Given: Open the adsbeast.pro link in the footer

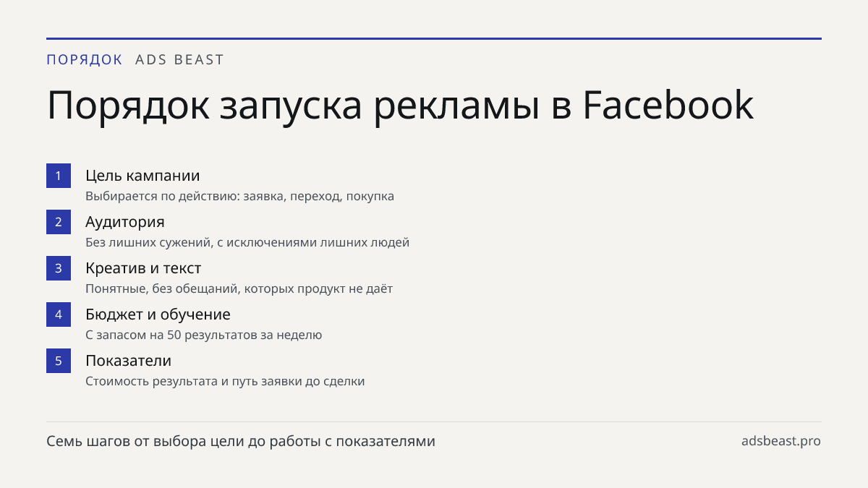Looking at the screenshot, I should pos(781,441).
